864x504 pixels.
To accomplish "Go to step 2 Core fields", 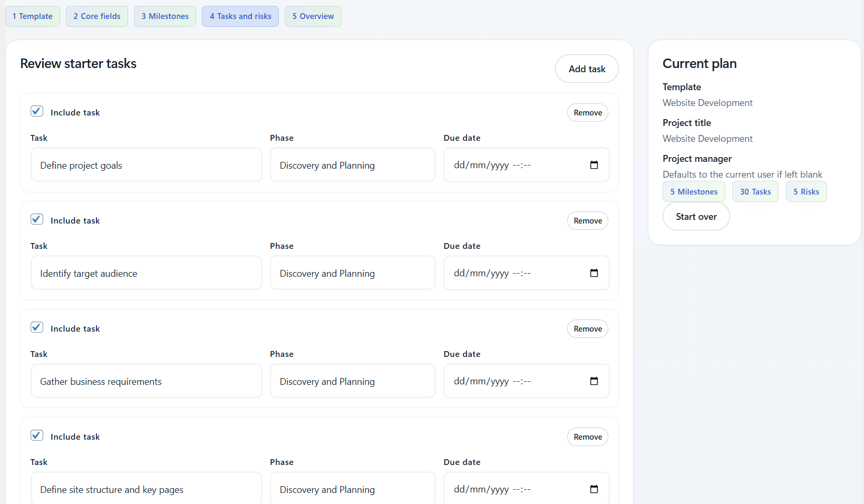I will (x=97, y=16).
